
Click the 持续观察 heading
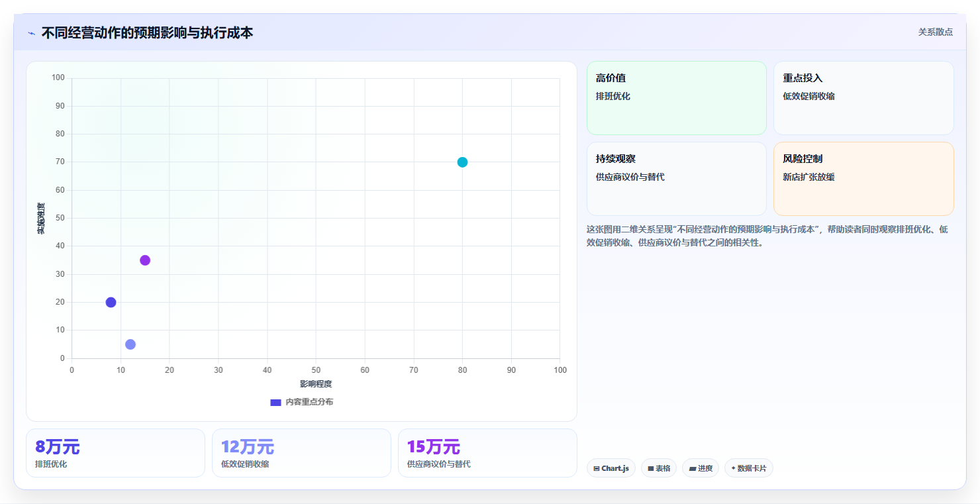pos(616,159)
